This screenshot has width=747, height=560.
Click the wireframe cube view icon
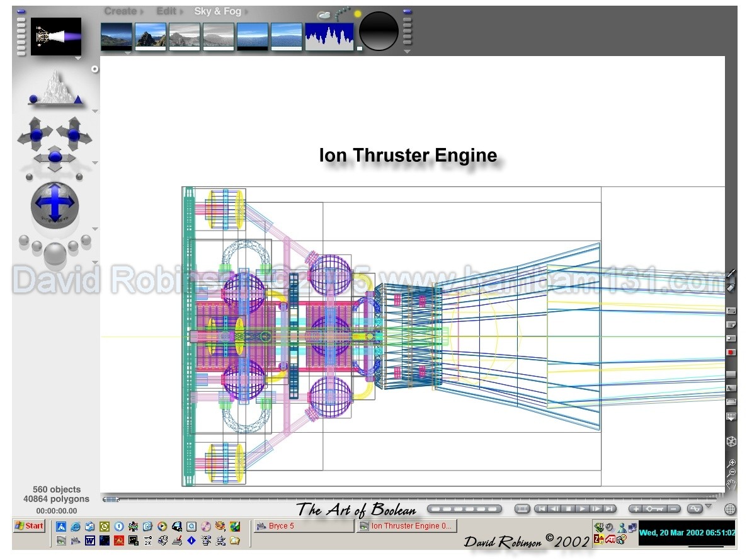731,442
